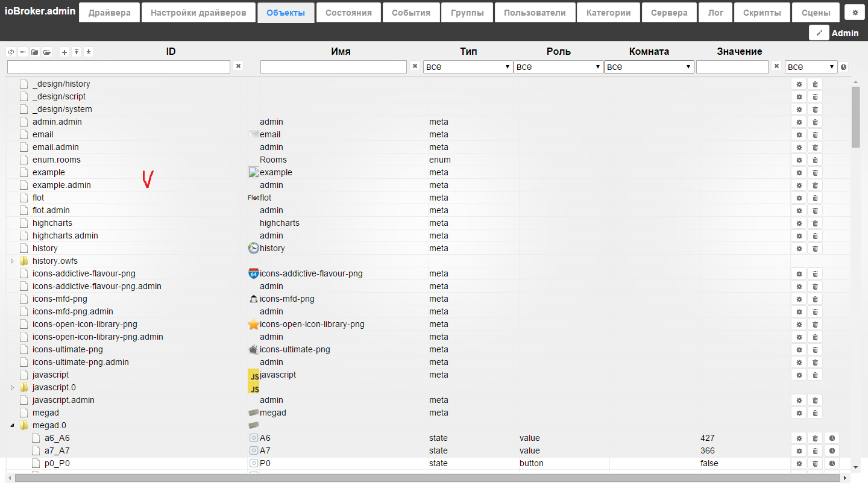View the Лог tab

(x=715, y=12)
